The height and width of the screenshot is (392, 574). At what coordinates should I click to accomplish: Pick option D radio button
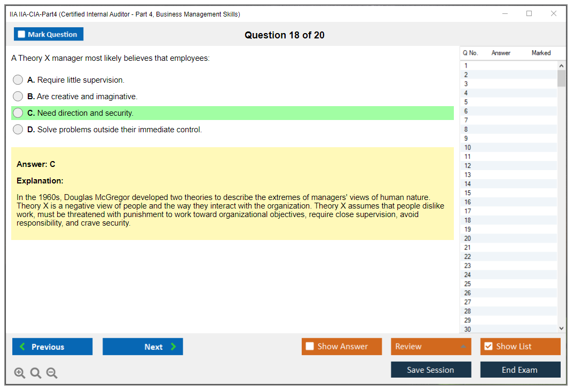coord(18,130)
